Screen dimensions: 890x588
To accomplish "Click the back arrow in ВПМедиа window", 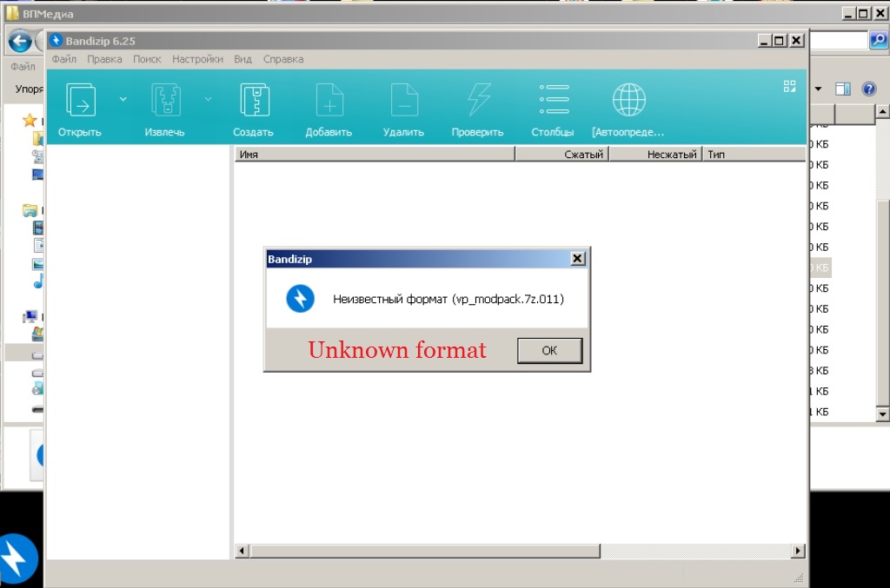I will [21, 41].
